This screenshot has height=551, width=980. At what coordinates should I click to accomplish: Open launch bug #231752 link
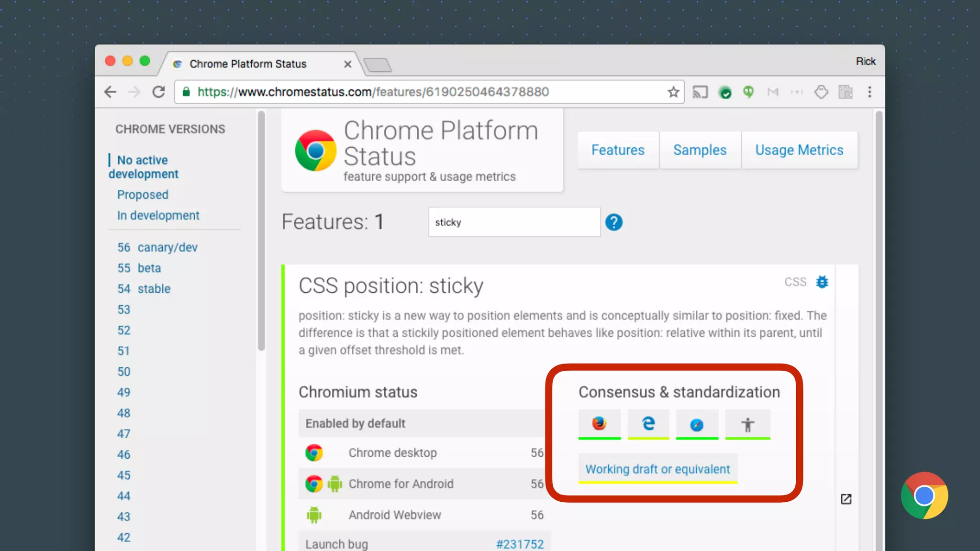tap(520, 544)
